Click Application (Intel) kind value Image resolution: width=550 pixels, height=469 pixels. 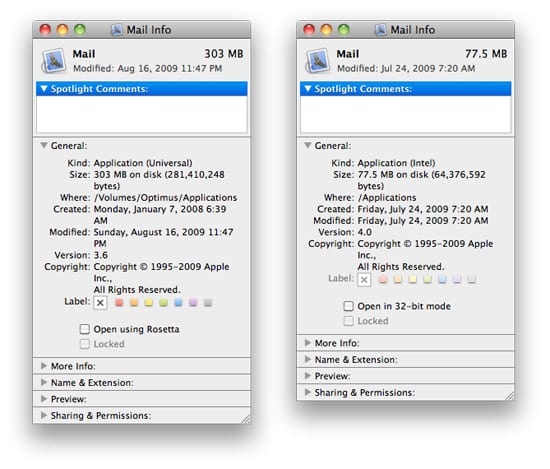click(x=396, y=163)
